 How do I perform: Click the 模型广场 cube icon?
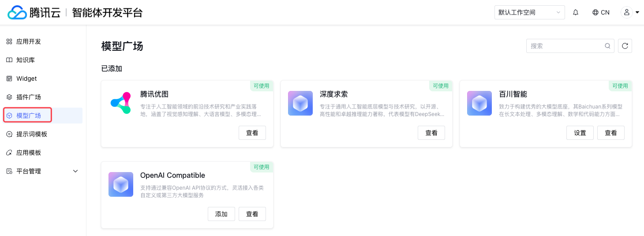click(x=9, y=116)
